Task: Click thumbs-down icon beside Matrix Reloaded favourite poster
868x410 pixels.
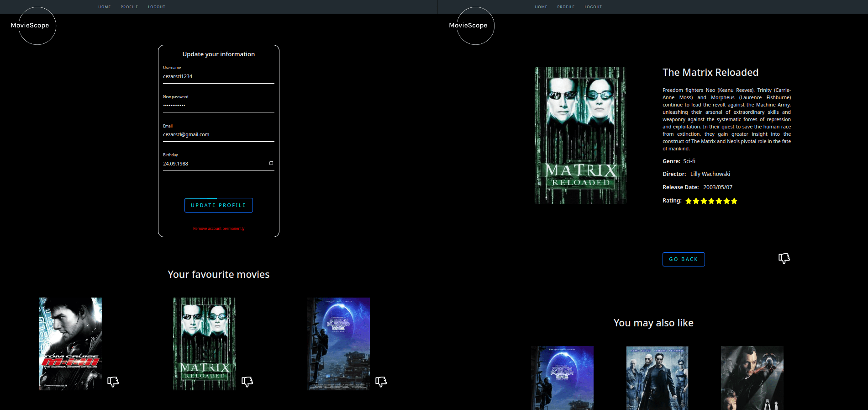Action: point(247,381)
